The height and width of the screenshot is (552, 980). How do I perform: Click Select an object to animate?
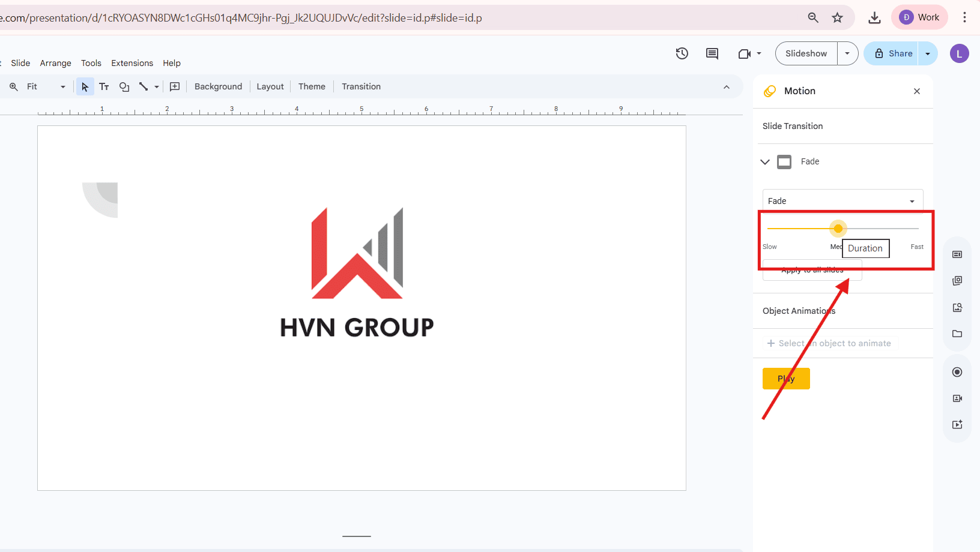coord(829,343)
